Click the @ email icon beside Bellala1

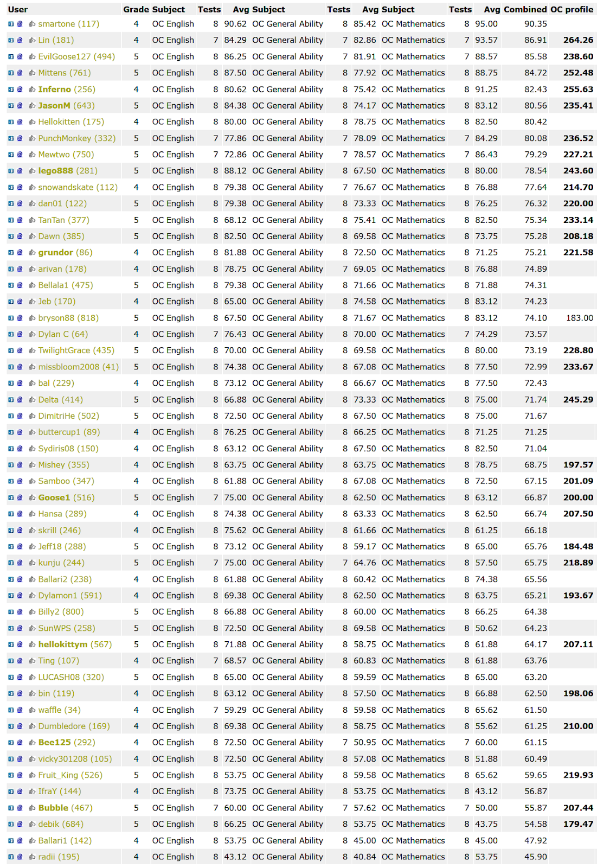click(x=20, y=285)
